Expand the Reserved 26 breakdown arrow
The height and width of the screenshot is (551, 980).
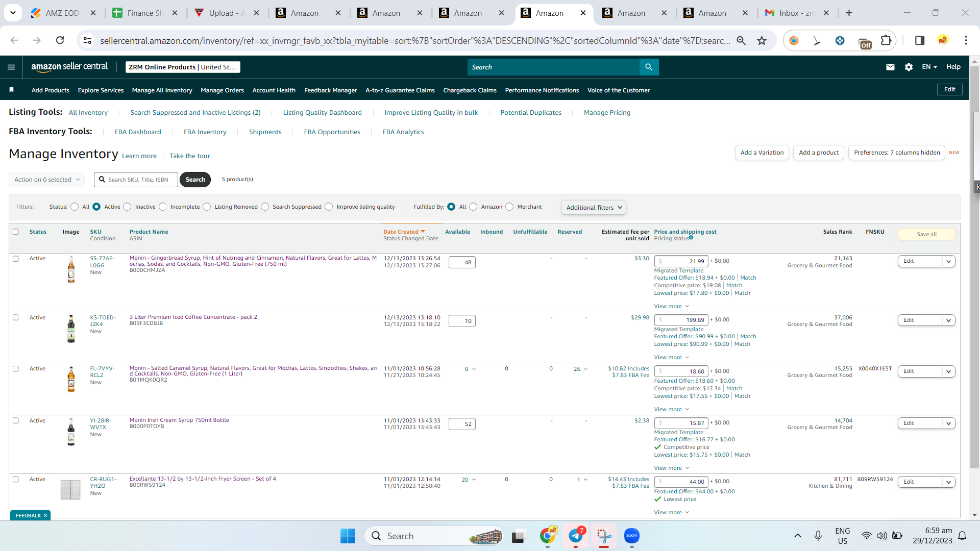(x=585, y=369)
